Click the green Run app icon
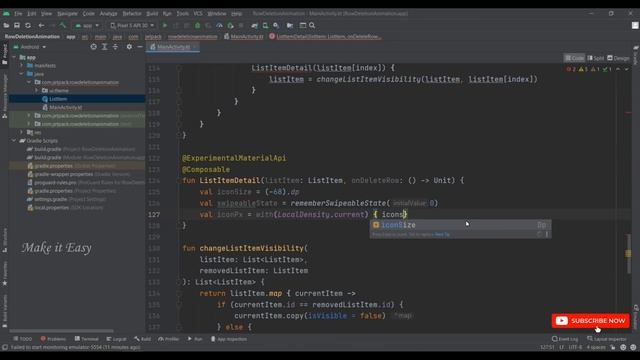This screenshot has height=360, width=640. [165, 25]
